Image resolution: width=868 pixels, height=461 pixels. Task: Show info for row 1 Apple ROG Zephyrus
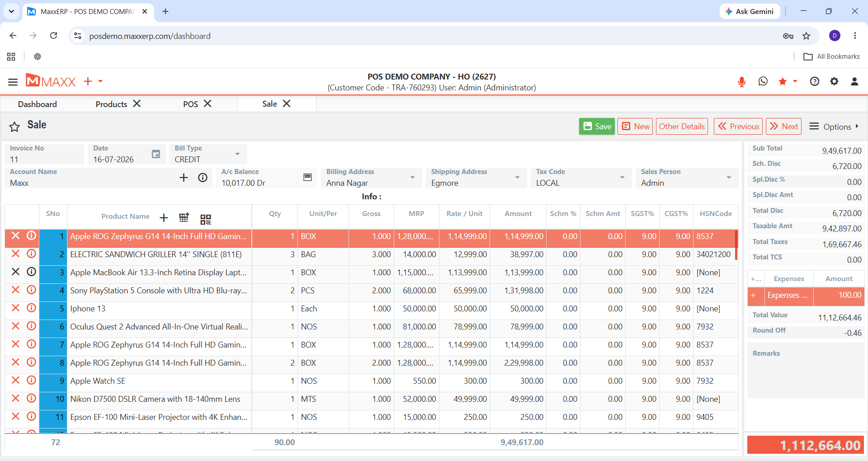[x=31, y=235]
